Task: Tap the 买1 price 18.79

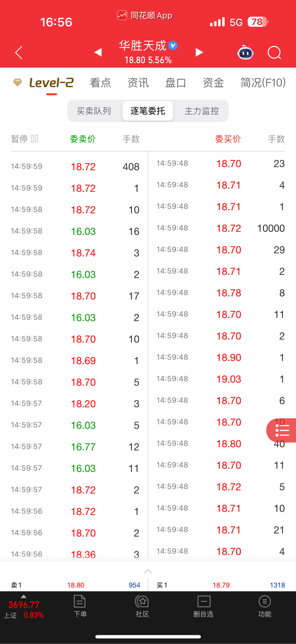Action: pos(221,585)
